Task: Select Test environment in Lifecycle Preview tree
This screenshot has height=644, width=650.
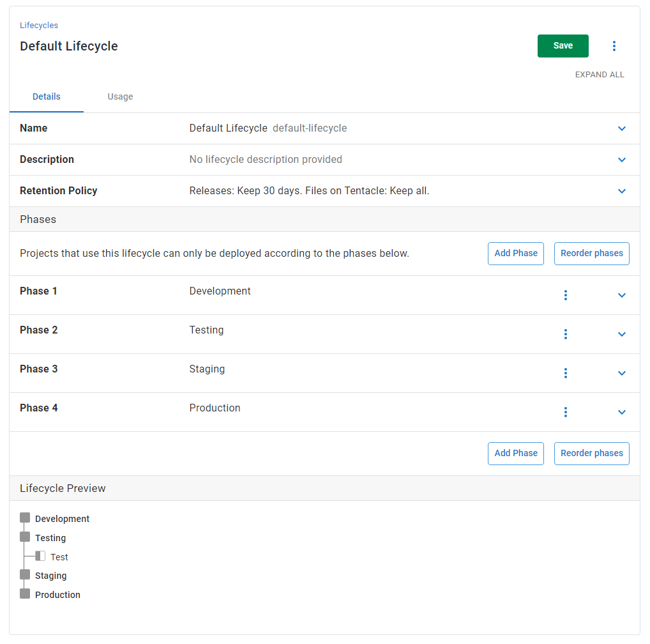Action: [59, 557]
